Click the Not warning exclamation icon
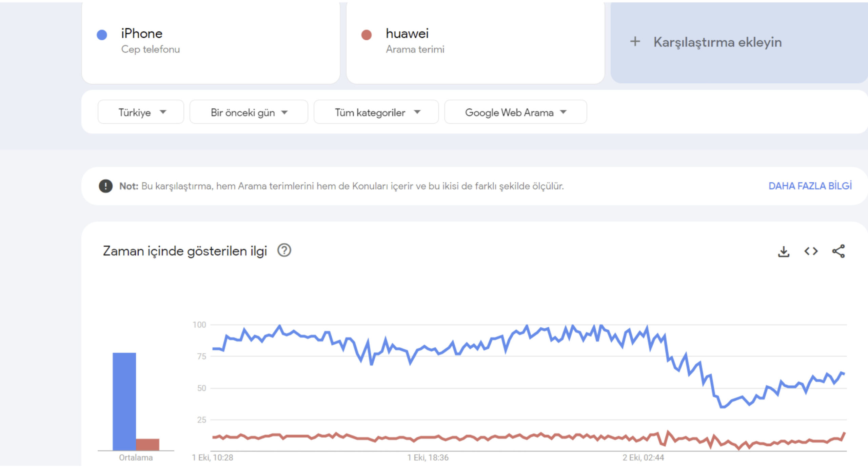Viewport: 868px width, 468px height. click(x=105, y=186)
